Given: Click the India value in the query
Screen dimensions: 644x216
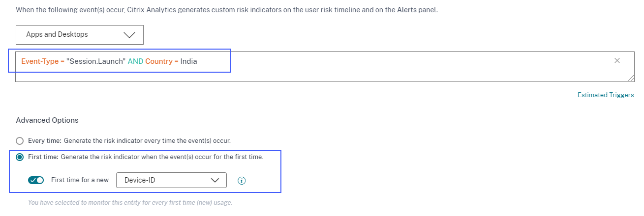Looking at the screenshot, I should [189, 61].
